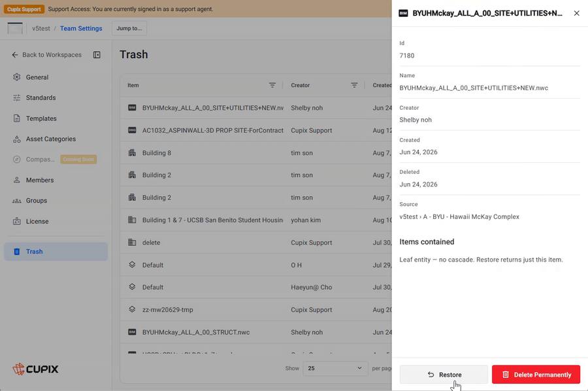Click the Templates document icon
588x391 pixels.
click(x=16, y=118)
